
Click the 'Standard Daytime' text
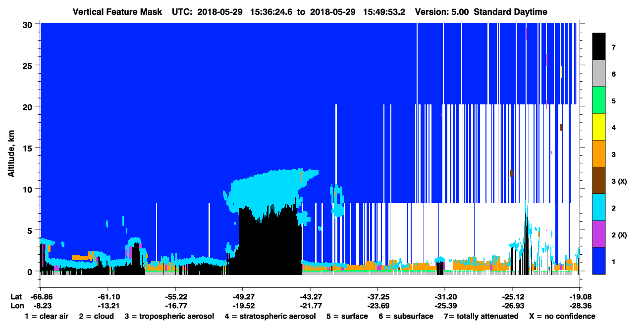pos(511,12)
